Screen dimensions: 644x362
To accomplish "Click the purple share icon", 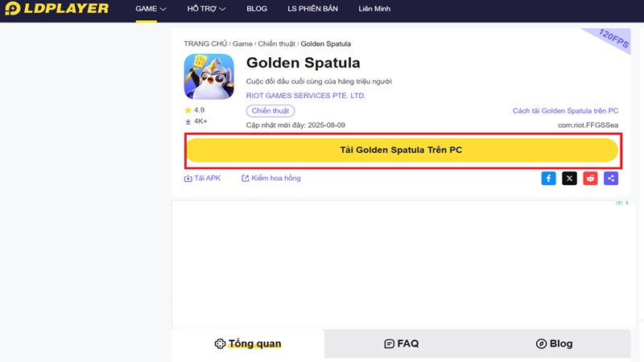I will [x=611, y=178].
